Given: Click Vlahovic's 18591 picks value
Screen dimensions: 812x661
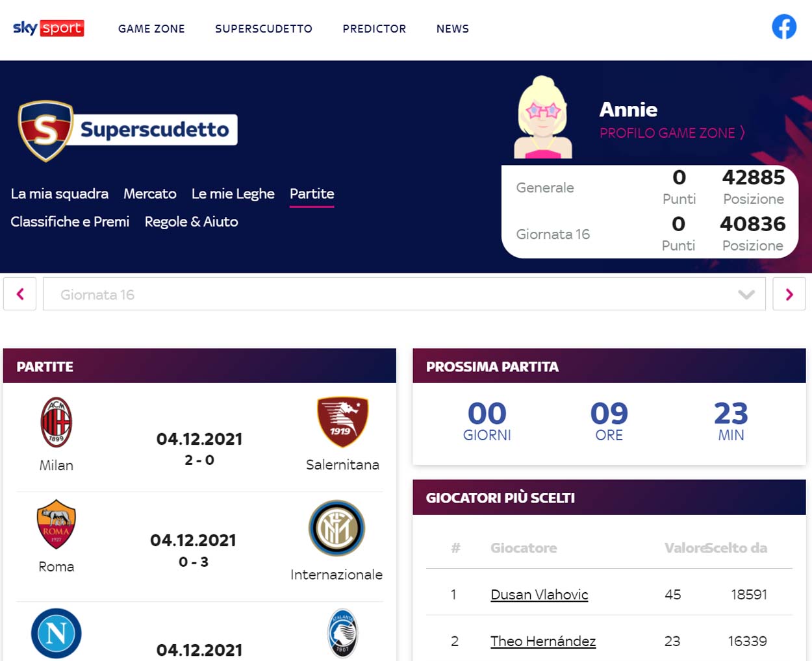Looking at the screenshot, I should 749,594.
